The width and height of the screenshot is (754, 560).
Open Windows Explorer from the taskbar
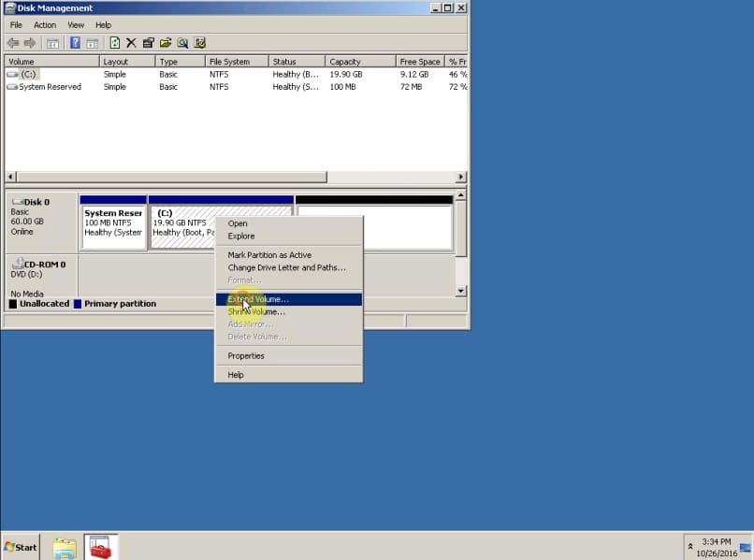pos(64,547)
